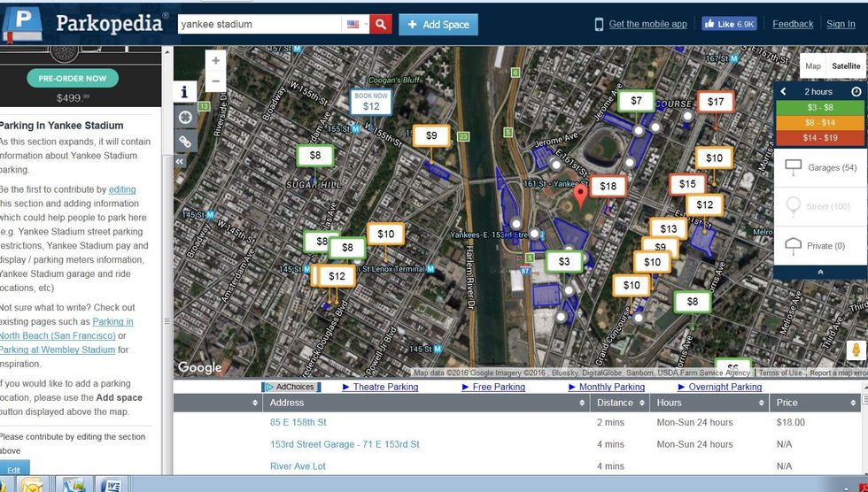The width and height of the screenshot is (868, 492).
Task: Open the map info panel icon
Action: (x=184, y=92)
